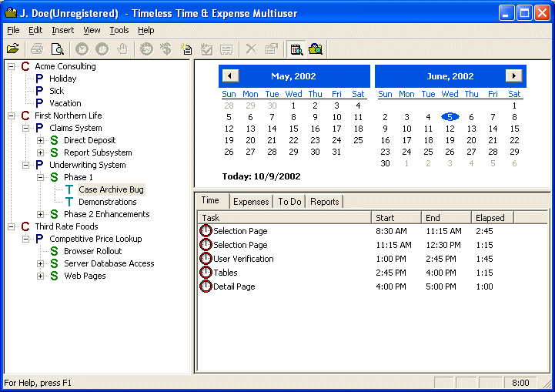555x392 pixels.
Task: Click the Today: 10/9/2002 label
Action: (x=261, y=176)
